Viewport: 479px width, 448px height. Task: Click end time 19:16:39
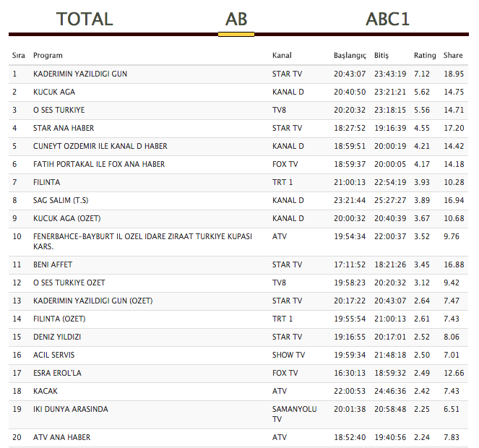coord(390,128)
